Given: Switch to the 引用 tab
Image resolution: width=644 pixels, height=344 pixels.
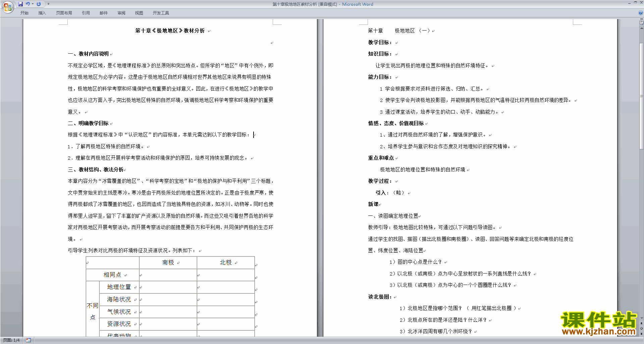Looking at the screenshot, I should pyautogui.click(x=86, y=13).
